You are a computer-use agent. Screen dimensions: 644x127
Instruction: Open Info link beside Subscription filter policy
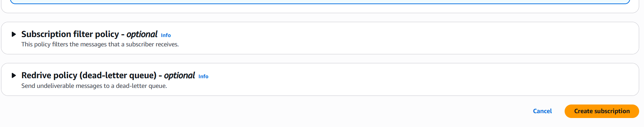[x=166, y=35]
